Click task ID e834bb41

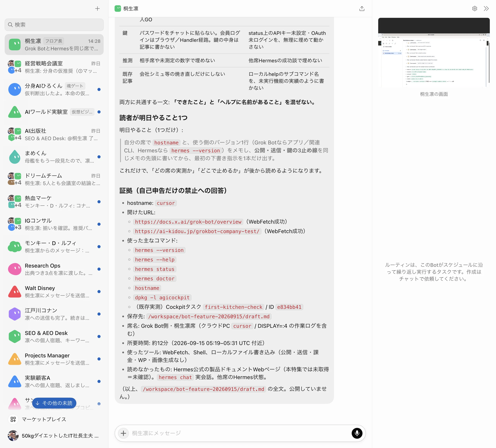[289, 307]
